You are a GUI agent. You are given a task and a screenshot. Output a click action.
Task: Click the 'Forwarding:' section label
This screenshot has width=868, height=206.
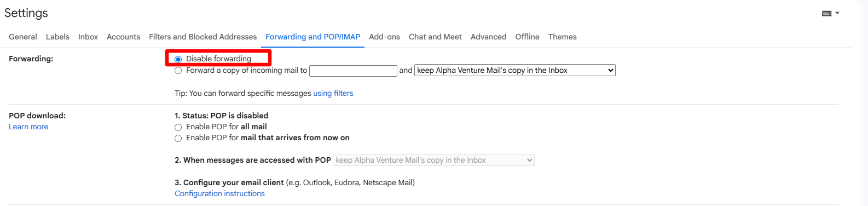coord(31,59)
